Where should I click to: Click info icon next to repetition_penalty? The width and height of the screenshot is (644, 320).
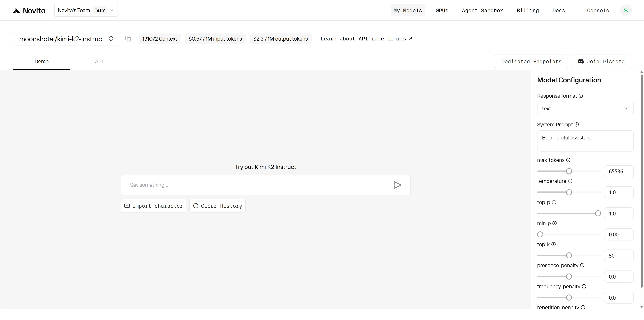[x=583, y=307]
